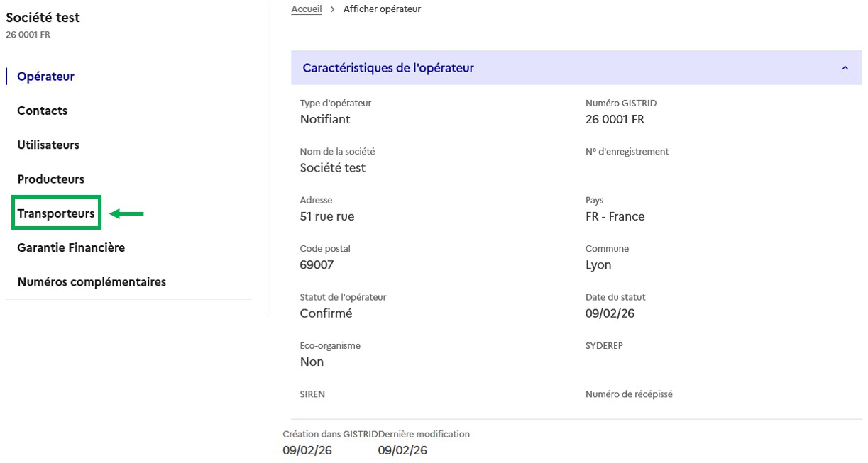Collapse the Caractéristiques de l'opérateur chevron
The image size is (868, 463).
[845, 68]
